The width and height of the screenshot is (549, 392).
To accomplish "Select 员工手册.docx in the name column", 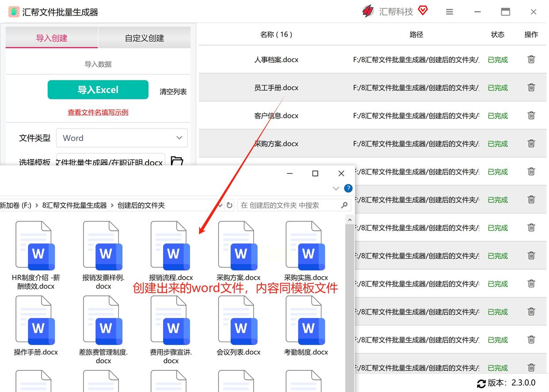I will [x=276, y=88].
